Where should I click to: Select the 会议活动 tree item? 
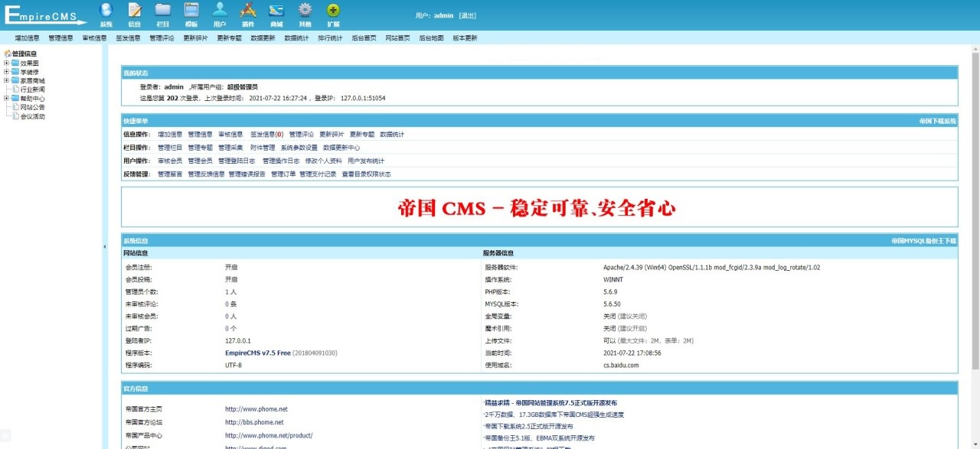32,117
